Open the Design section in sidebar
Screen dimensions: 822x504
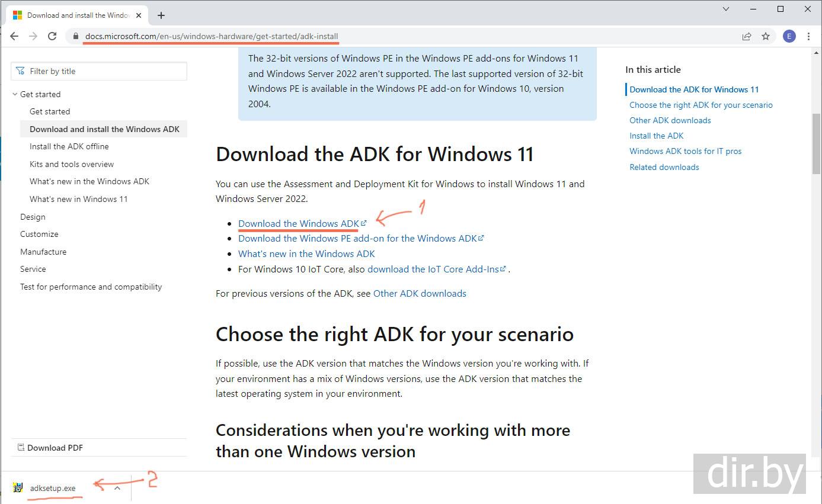coord(33,217)
